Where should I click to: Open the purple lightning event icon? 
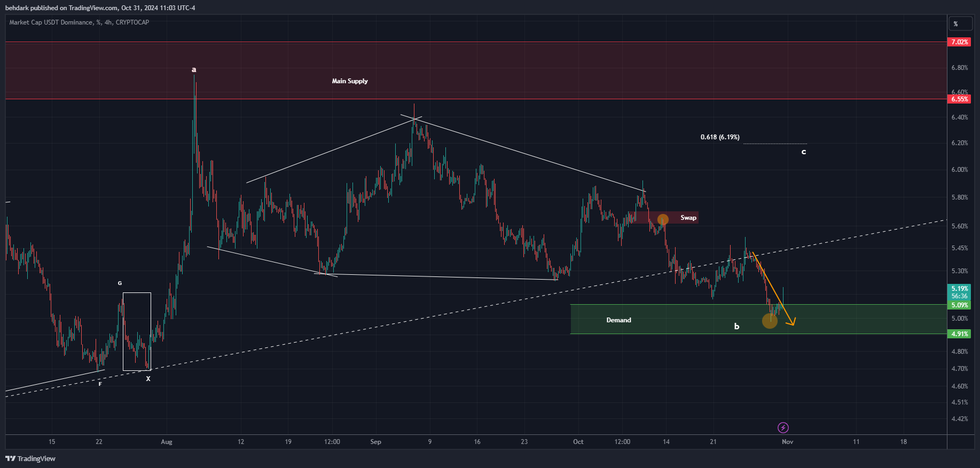(x=783, y=427)
